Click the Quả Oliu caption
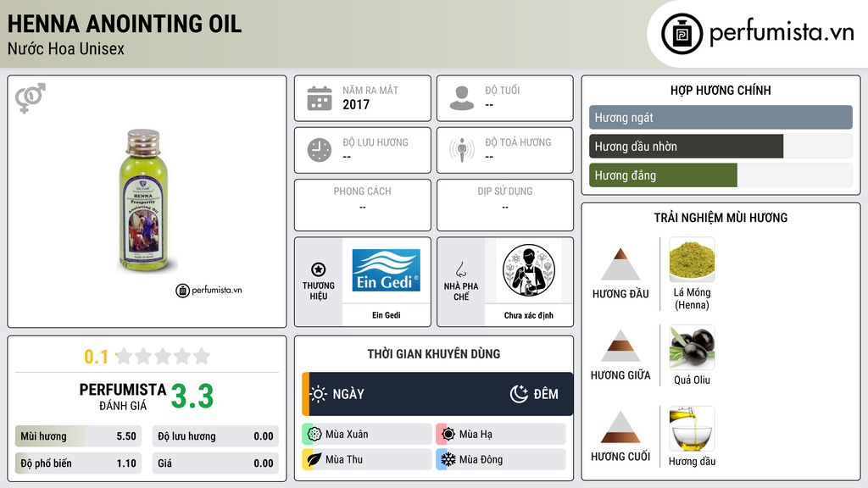The width and height of the screenshot is (868, 488). pyautogui.click(x=692, y=380)
